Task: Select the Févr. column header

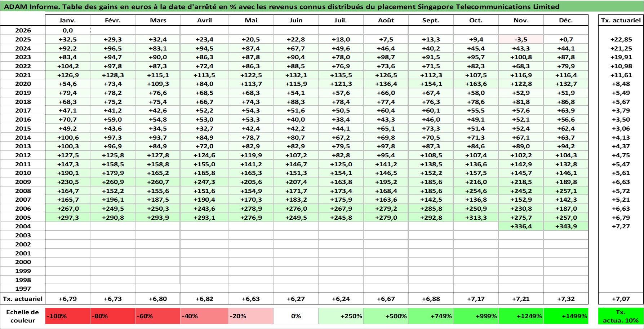Action: coord(113,21)
